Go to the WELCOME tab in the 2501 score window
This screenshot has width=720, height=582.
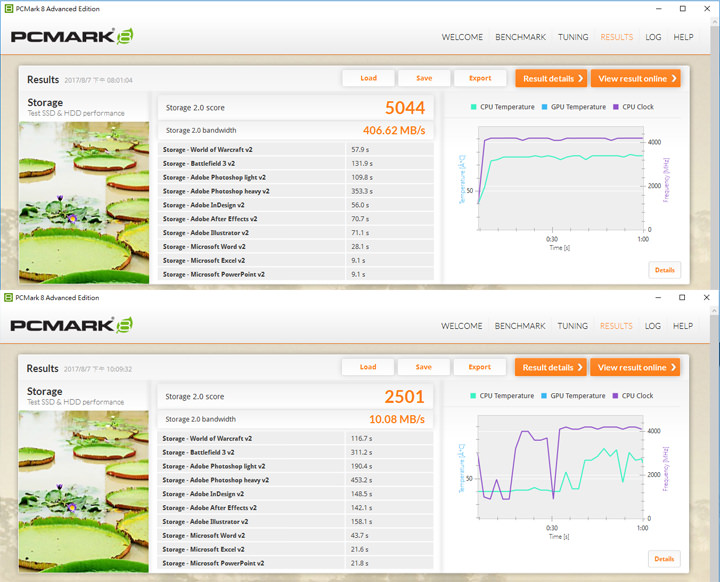(x=462, y=326)
